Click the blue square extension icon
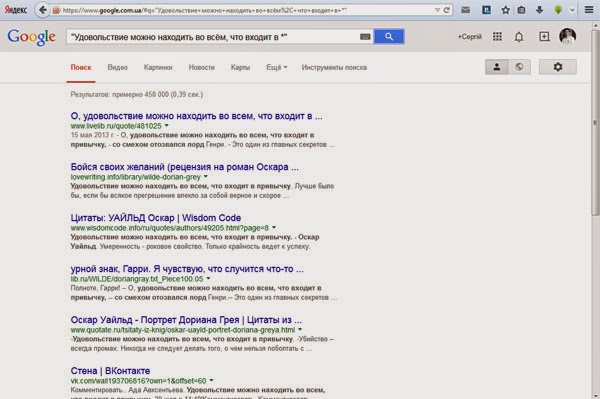Viewport: 600px width, 399px height. (486, 10)
